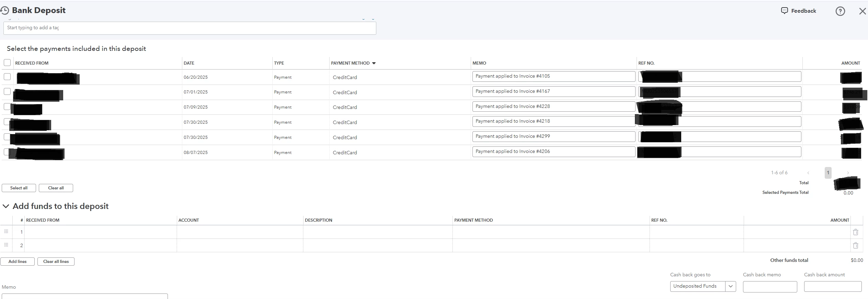Click the Feedback link
The width and height of the screenshot is (868, 299).
tap(803, 11)
